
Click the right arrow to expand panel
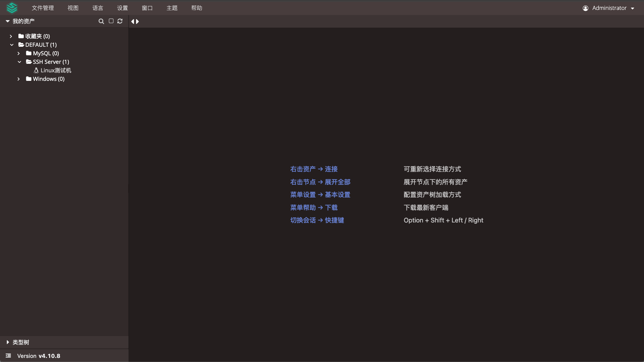point(138,21)
